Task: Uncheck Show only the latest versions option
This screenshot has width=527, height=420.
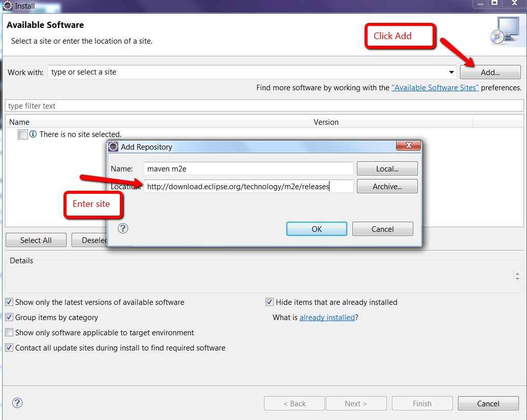Action: point(9,302)
